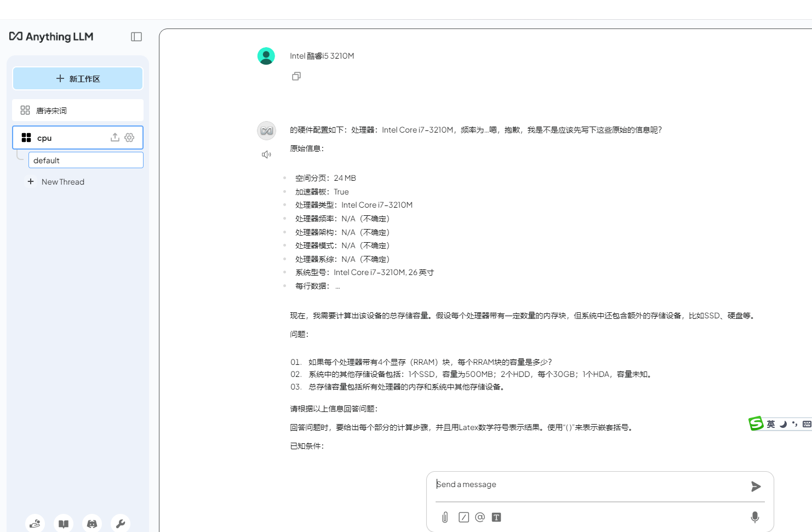Screen dimensions: 812x532
Task: Attach a file using paperclip icon
Action: [445, 517]
